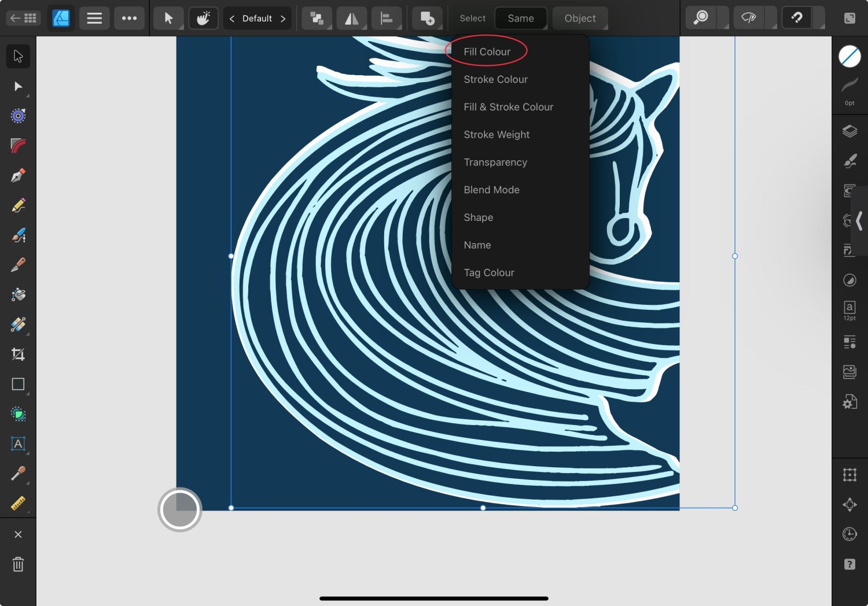The image size is (868, 606).
Task: Open the colour well swatch
Action: pos(849,56)
